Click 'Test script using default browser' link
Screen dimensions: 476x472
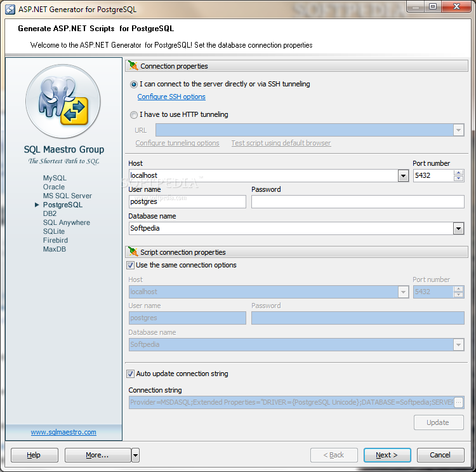281,143
